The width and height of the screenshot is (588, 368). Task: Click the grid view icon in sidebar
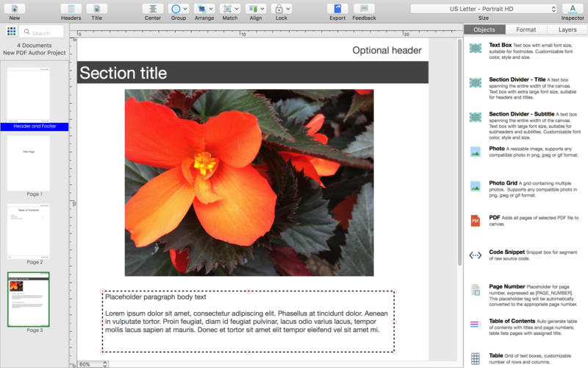[x=11, y=31]
